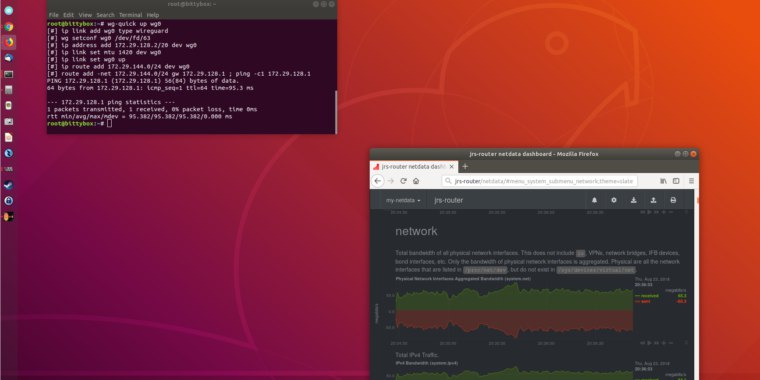Viewport: 760px width, 380px height.
Task: Close the Firefox window
Action: click(694, 154)
